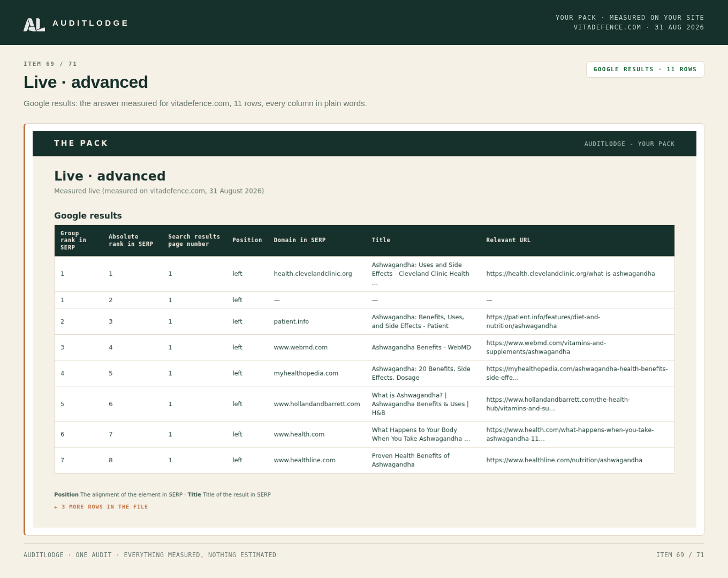Open the health.com what-happens-when-you-take URL
Screen dimensions: 728x578
click(x=570, y=434)
